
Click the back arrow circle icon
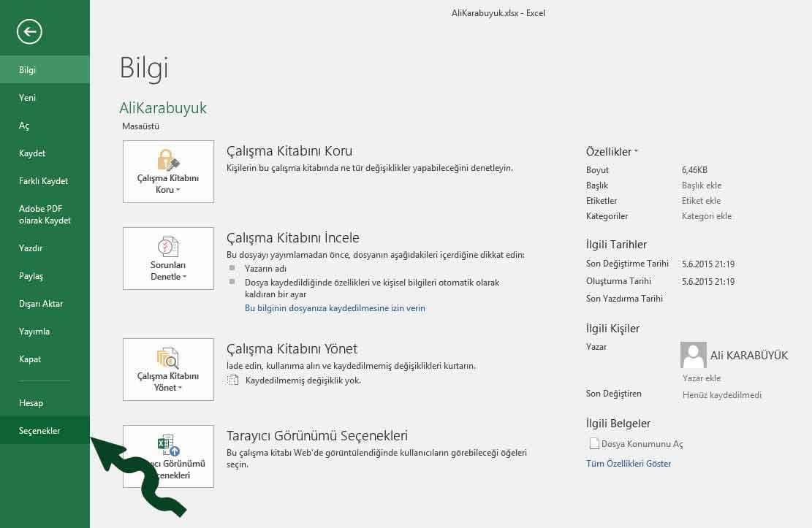click(x=29, y=31)
